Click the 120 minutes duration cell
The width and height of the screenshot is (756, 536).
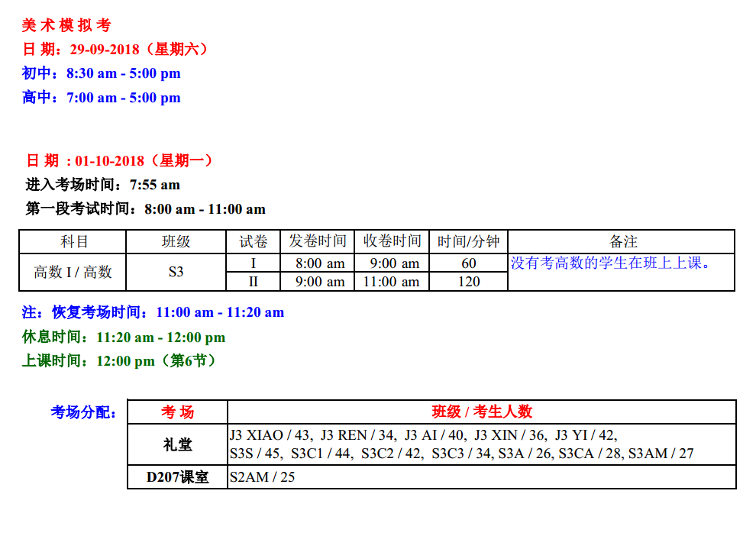468,282
